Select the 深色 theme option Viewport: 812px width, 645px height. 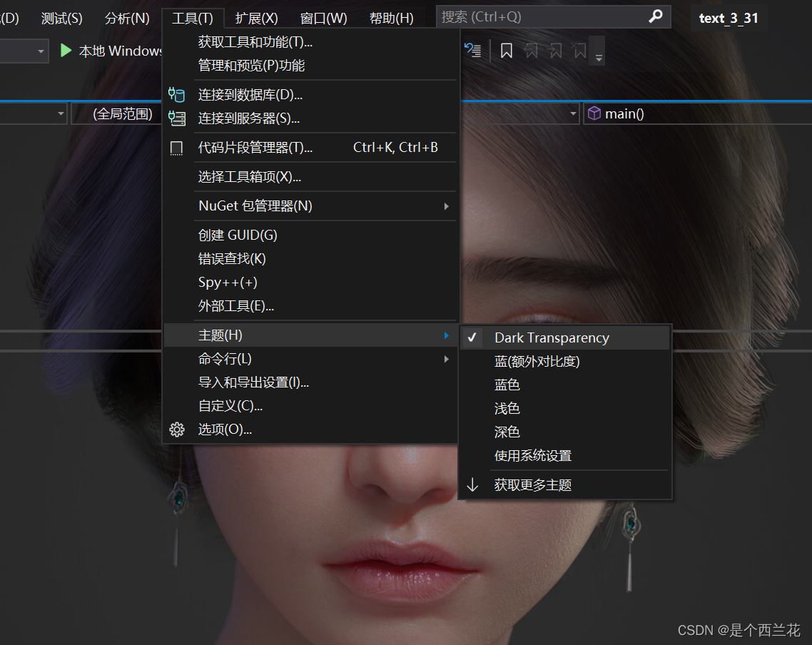point(507,432)
